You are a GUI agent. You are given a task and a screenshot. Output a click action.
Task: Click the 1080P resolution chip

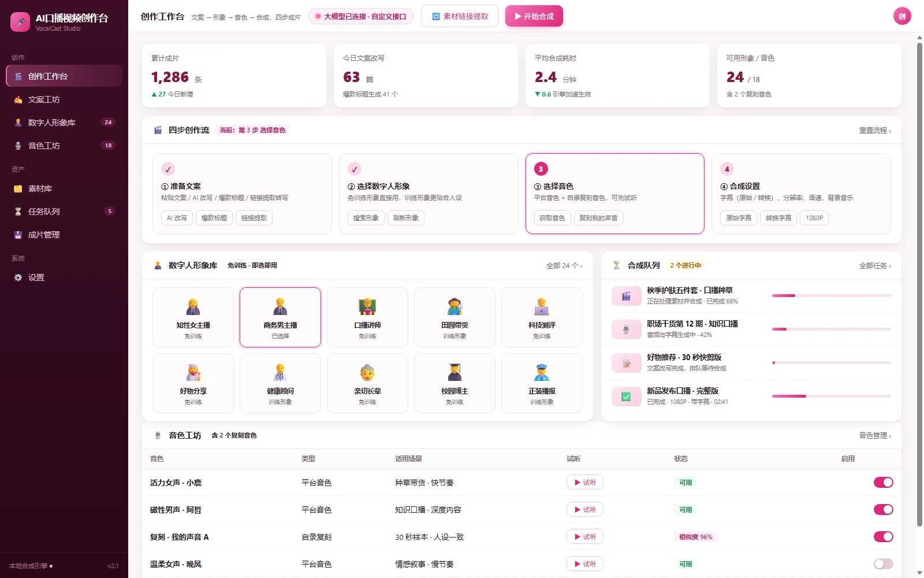[814, 218]
